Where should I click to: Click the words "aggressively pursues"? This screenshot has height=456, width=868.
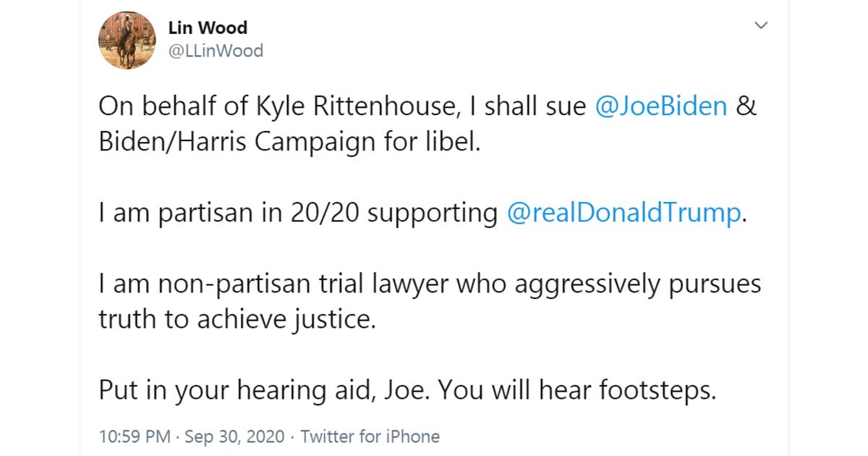coord(637,284)
